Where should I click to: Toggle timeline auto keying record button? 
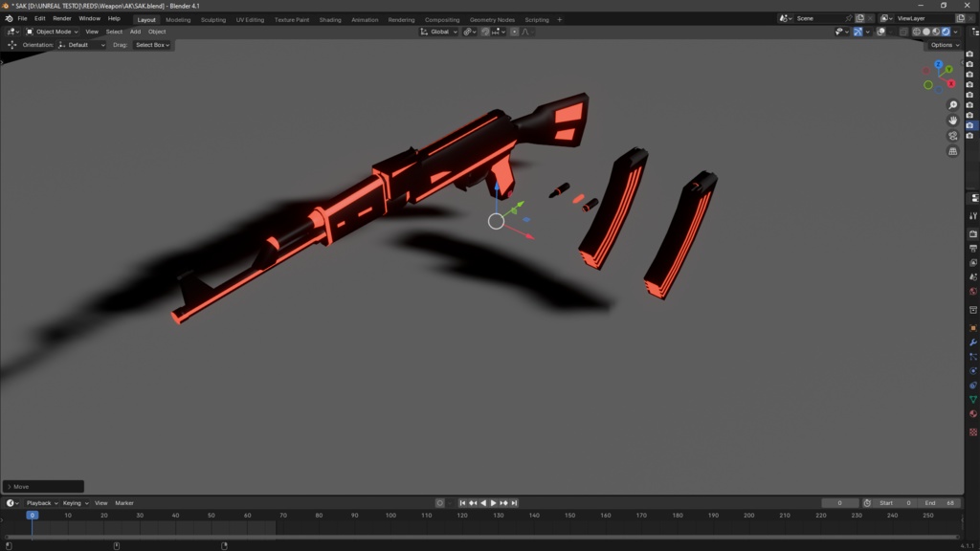(439, 503)
